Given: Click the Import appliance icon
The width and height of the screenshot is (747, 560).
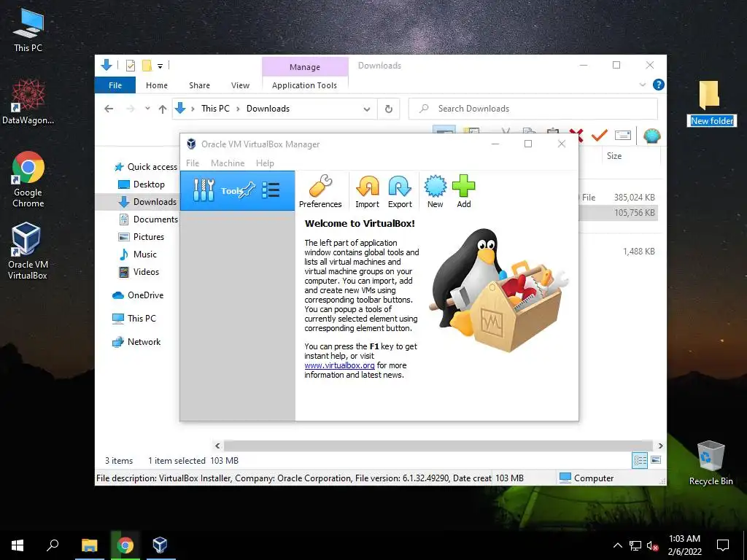Looking at the screenshot, I should (x=368, y=192).
